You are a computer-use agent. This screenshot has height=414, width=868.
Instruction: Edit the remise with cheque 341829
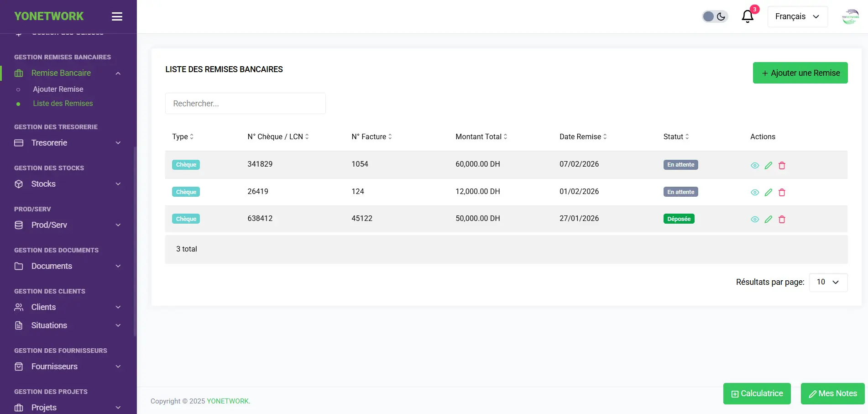[768, 165]
